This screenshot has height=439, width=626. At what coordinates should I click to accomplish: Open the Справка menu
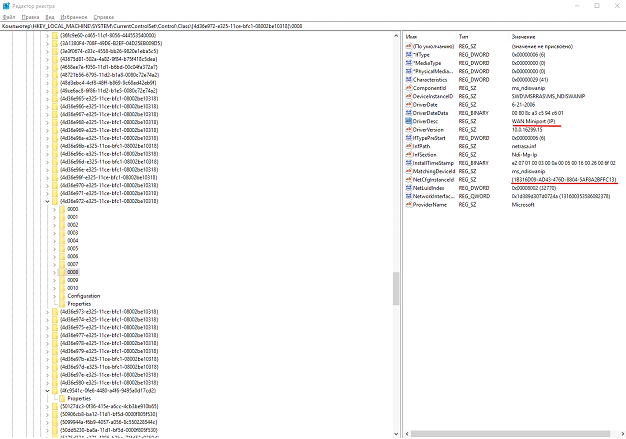click(x=102, y=17)
